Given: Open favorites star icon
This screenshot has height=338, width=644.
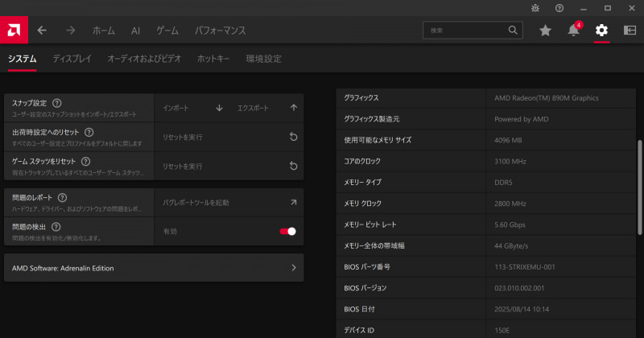Looking at the screenshot, I should (x=545, y=31).
